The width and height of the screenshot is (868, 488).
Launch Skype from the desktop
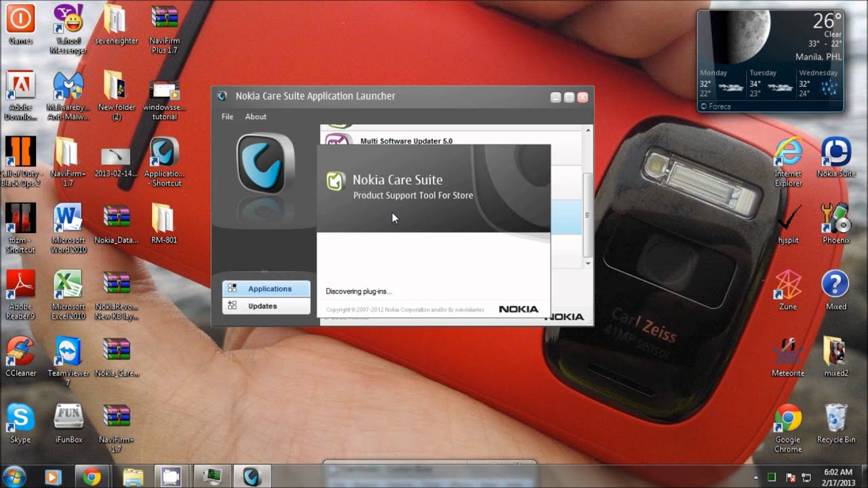20,424
